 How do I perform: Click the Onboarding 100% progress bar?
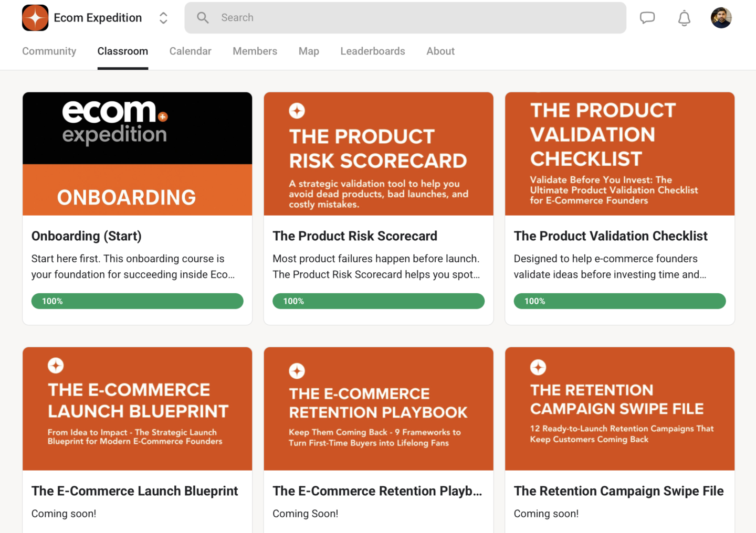[138, 301]
